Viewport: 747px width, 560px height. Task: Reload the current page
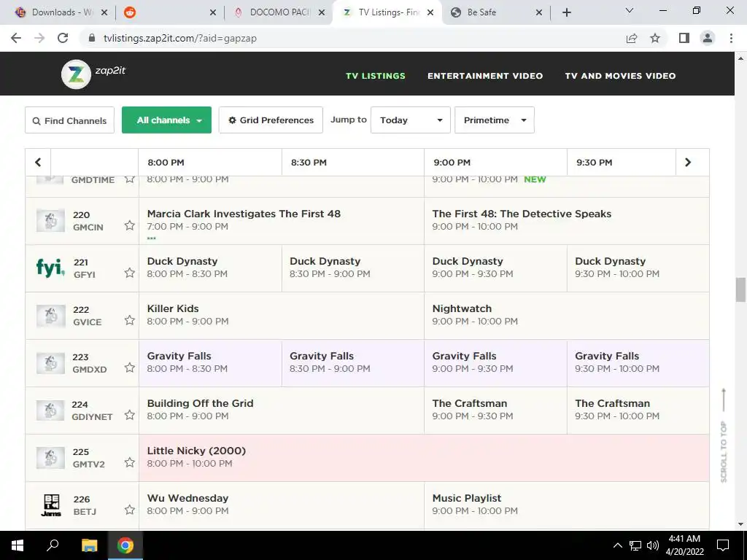tap(63, 38)
